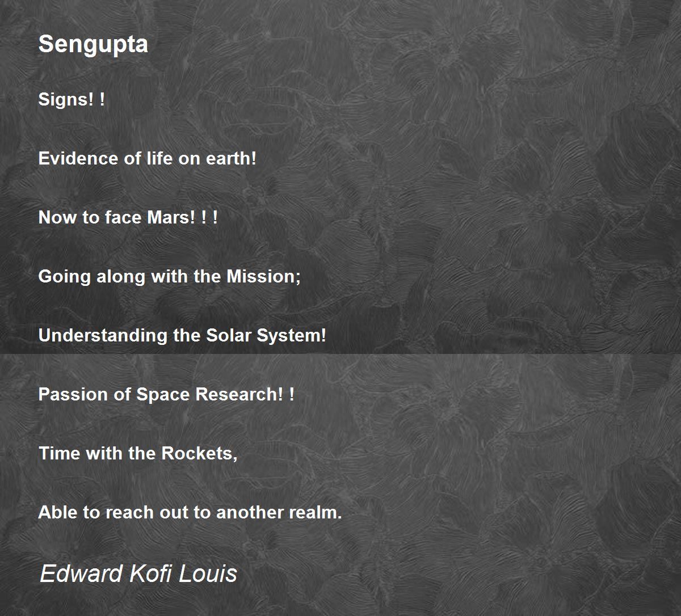Click the word "Mission" in the fourth line
The image size is (681, 616).
point(261,276)
